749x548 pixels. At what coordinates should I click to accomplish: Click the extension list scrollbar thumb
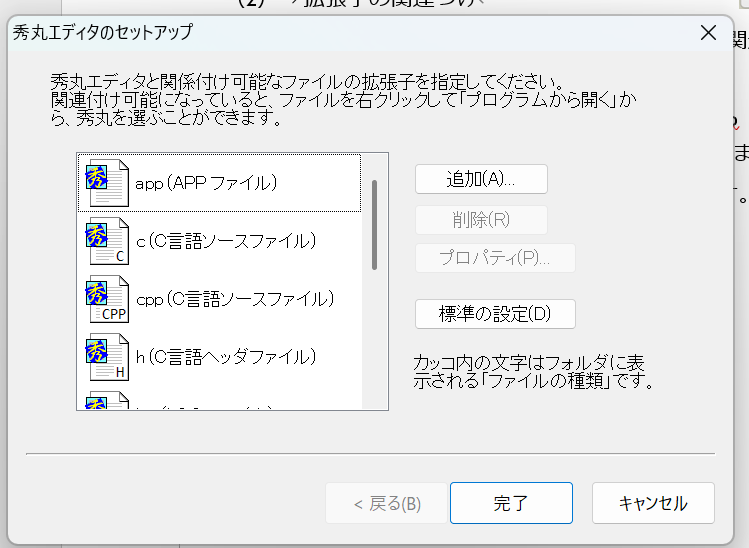pyautogui.click(x=375, y=225)
